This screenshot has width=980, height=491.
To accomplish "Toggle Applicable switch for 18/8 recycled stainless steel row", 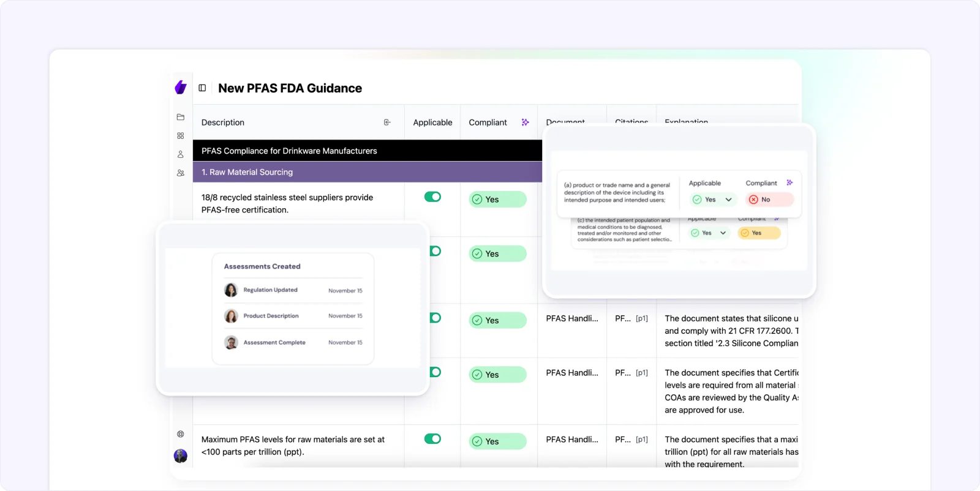I will (x=432, y=197).
